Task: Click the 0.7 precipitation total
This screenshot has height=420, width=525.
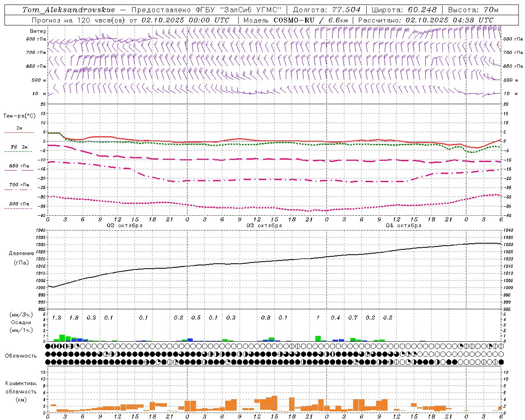Action: point(353,318)
